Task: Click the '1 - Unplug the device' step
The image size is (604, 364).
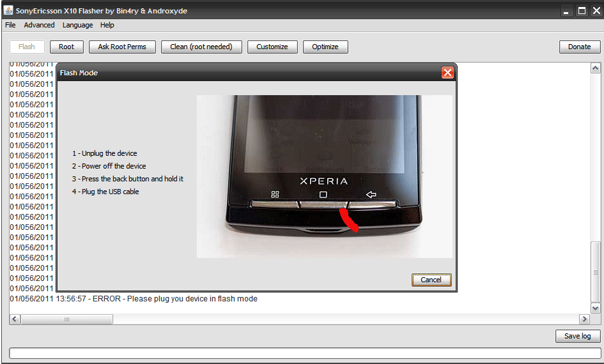Action: (104, 153)
